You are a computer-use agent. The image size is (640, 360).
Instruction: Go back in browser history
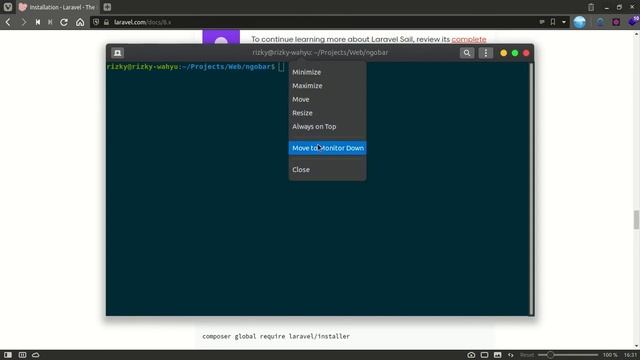coord(8,22)
